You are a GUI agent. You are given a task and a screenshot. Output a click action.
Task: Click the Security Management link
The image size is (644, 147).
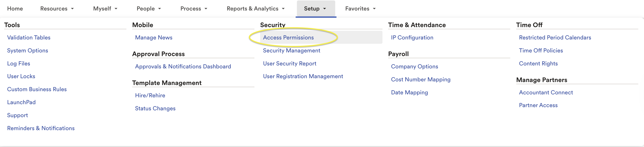tap(291, 51)
